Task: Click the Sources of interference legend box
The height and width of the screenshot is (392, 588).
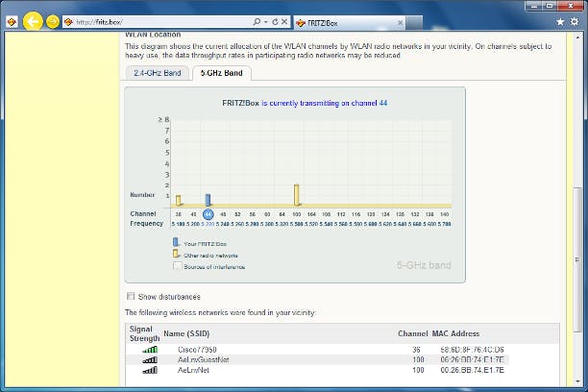Action: tap(177, 265)
